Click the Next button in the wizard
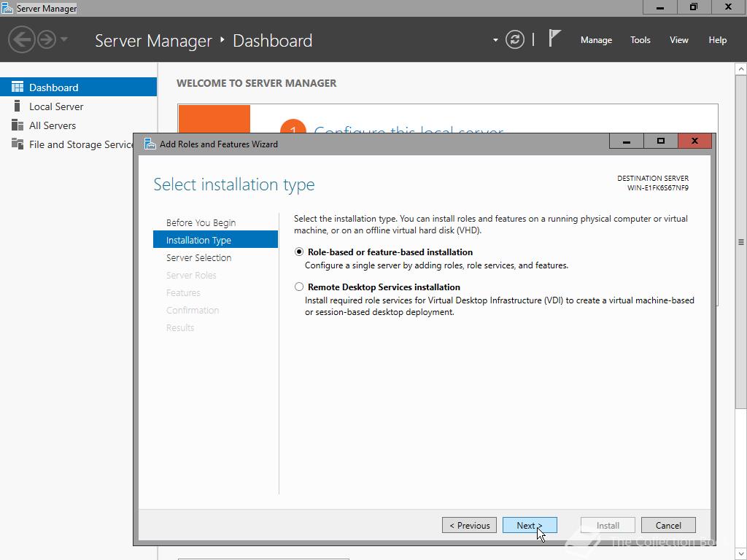Image resolution: width=747 pixels, height=560 pixels. coord(530,525)
